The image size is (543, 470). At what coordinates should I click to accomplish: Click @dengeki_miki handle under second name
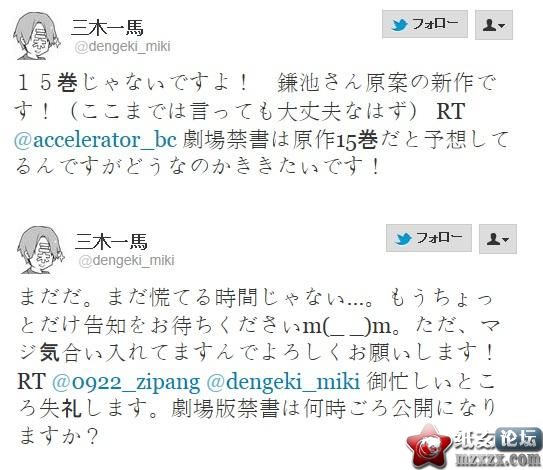click(127, 260)
